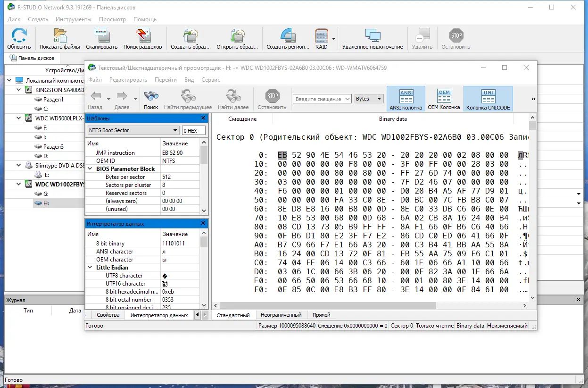Select partition G: in disk tree

[46, 194]
